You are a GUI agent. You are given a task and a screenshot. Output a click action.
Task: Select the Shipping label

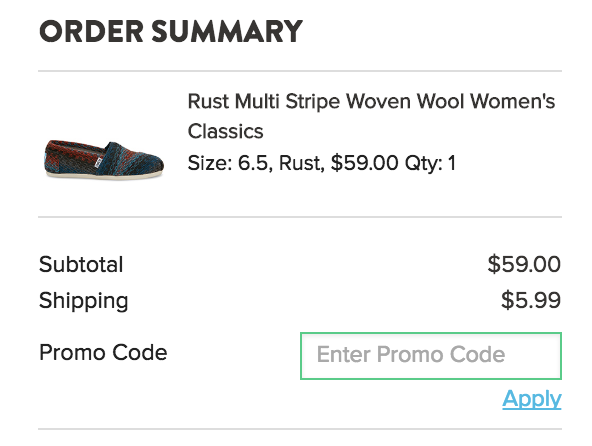point(83,301)
